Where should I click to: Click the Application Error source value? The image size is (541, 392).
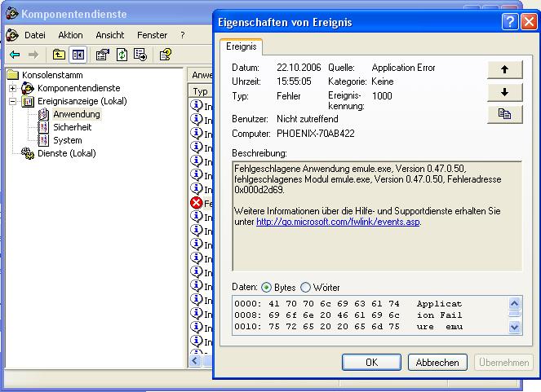click(403, 68)
